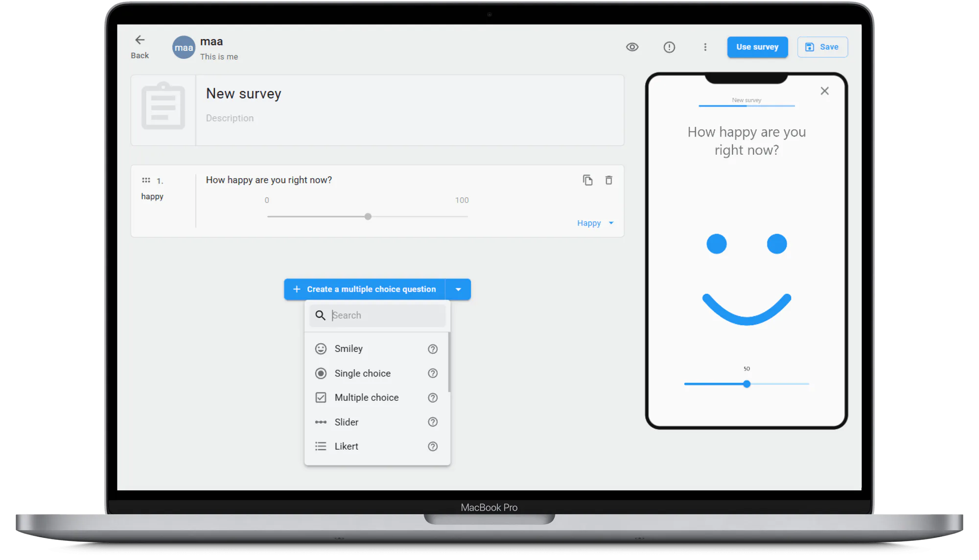Screen dimensions: 979x560
Task: Click the exclamation info icon
Action: coord(669,47)
